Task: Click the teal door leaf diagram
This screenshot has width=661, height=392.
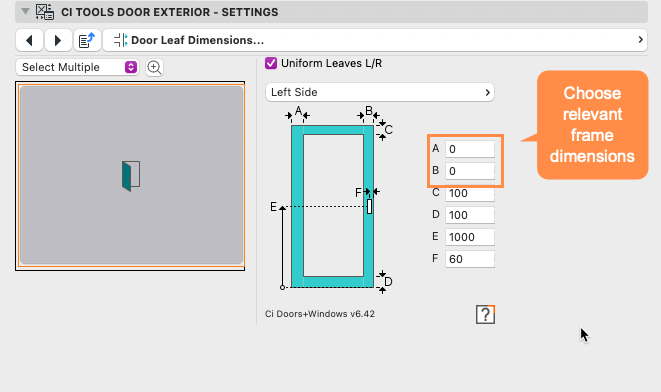Action: pos(333,206)
